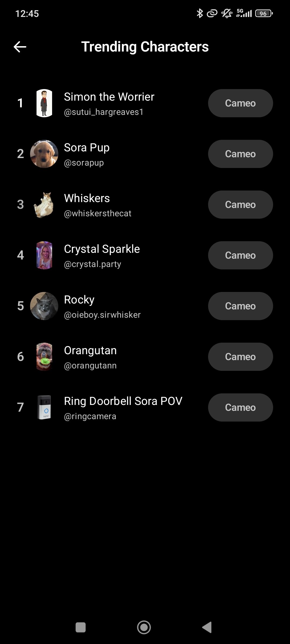Screen dimensions: 290x644
Task: Select Rocky's gray cat avatar
Action: pos(44,306)
